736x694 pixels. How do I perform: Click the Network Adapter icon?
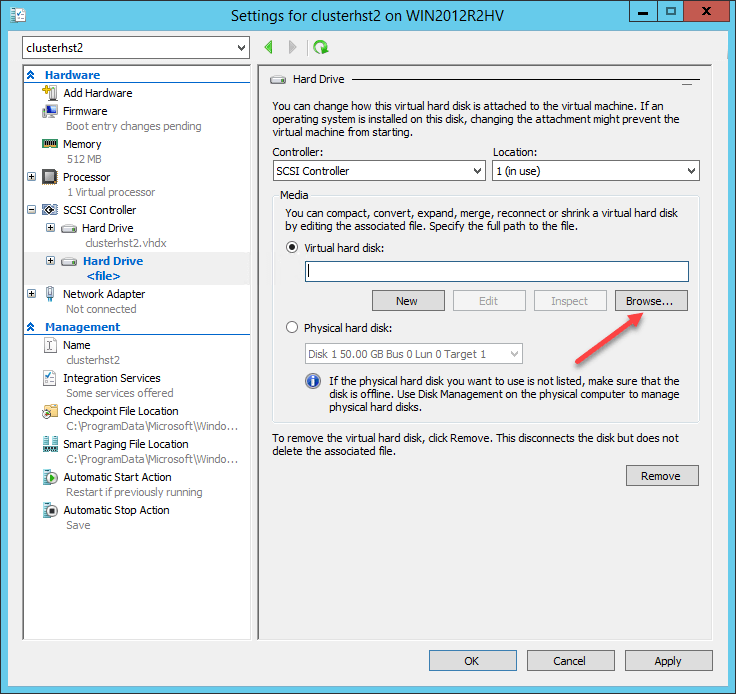pos(50,294)
